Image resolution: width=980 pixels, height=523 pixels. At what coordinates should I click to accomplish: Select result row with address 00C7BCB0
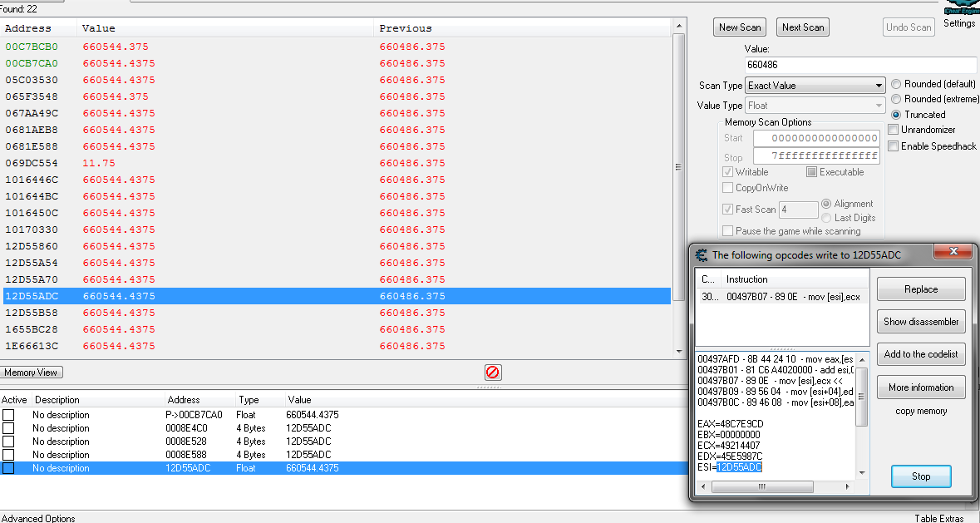[337, 47]
